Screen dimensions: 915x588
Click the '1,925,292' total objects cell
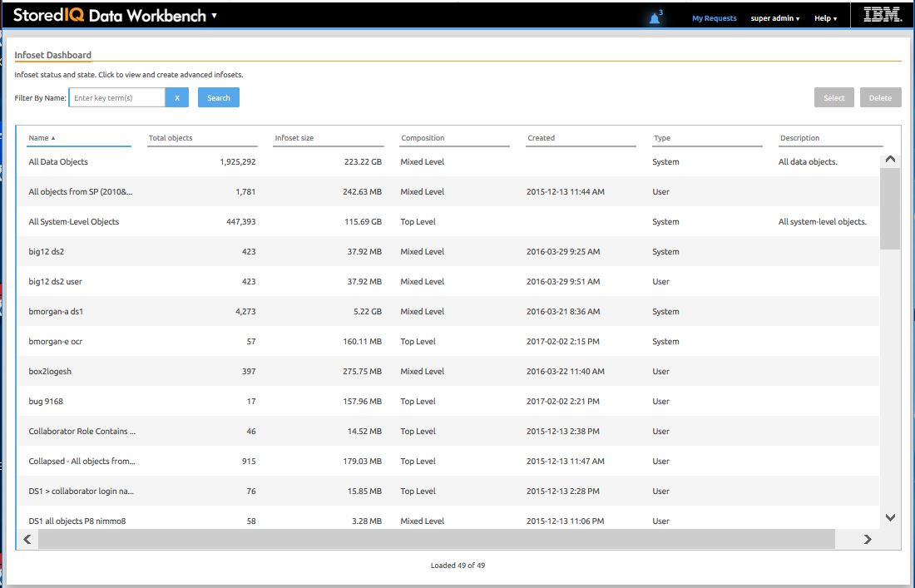click(x=238, y=161)
